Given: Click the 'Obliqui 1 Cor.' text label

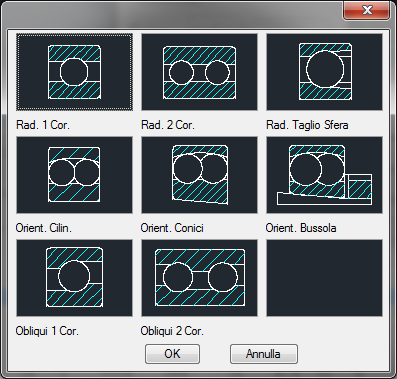Looking at the screenshot, I should coord(47,331).
